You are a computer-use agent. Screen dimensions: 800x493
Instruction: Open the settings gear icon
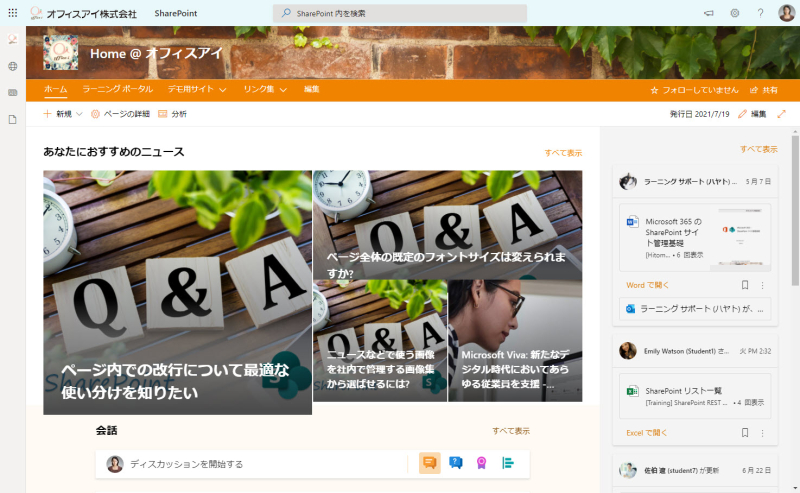(735, 13)
